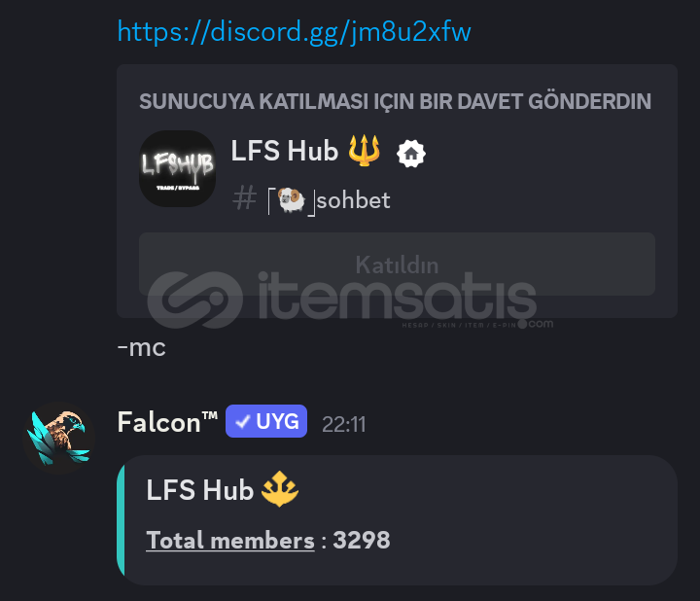The height and width of the screenshot is (601, 700).
Task: Click the Katıldın button
Action: tap(397, 264)
